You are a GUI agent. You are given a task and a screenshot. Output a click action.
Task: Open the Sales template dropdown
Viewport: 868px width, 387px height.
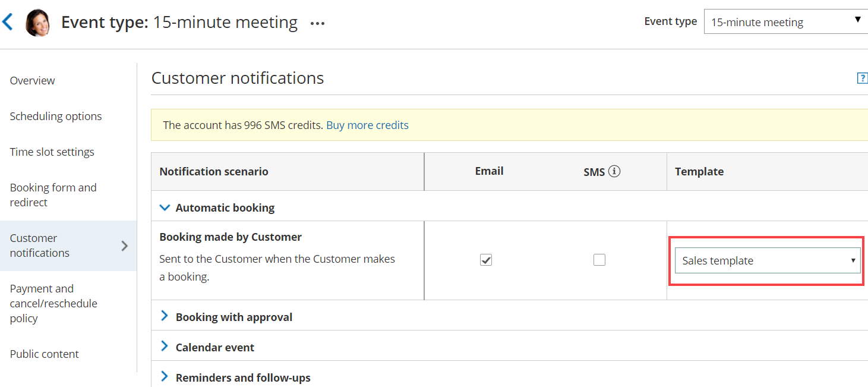click(768, 260)
